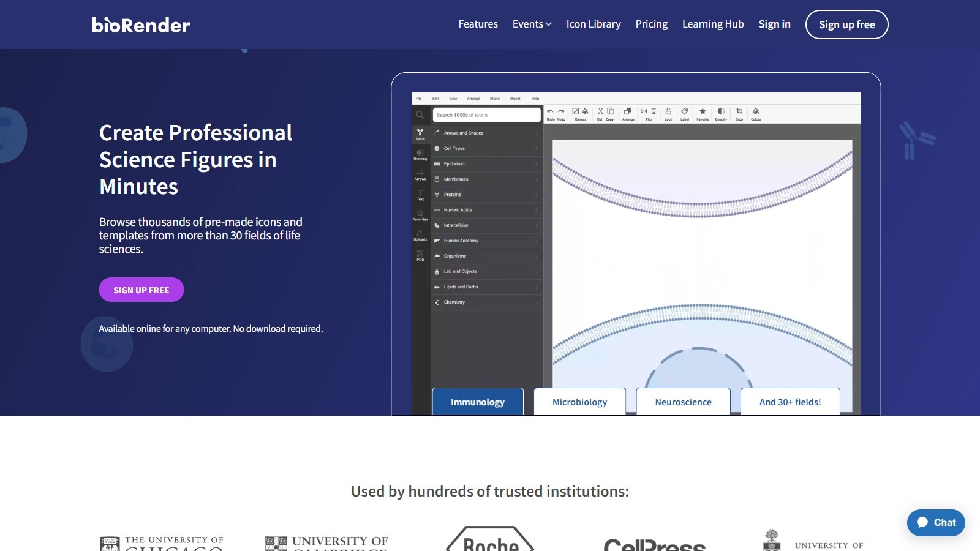
Task: Open the Events dropdown menu
Action: point(532,24)
